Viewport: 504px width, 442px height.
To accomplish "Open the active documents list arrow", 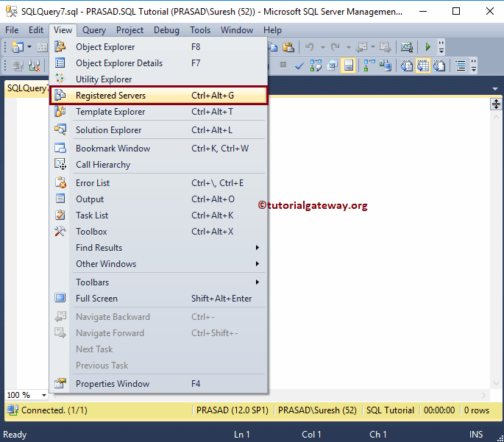I will [494, 89].
